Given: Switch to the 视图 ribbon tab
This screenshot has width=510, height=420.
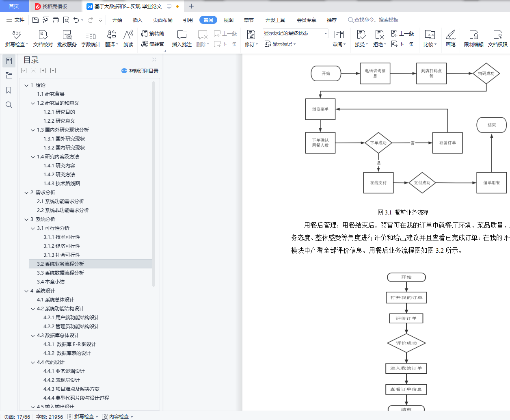Looking at the screenshot, I should (229, 20).
